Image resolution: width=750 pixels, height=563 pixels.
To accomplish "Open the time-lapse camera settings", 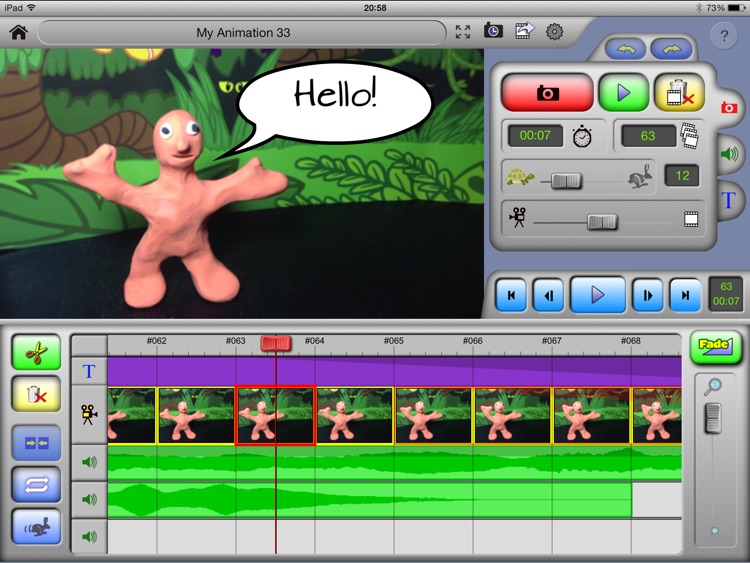I will click(x=493, y=32).
